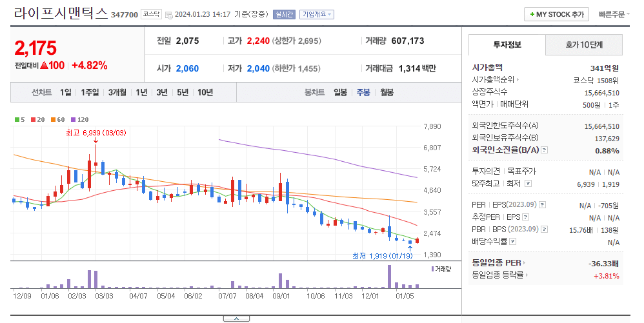Click purple 120-period moving average legend swatch

pyautogui.click(x=73, y=120)
